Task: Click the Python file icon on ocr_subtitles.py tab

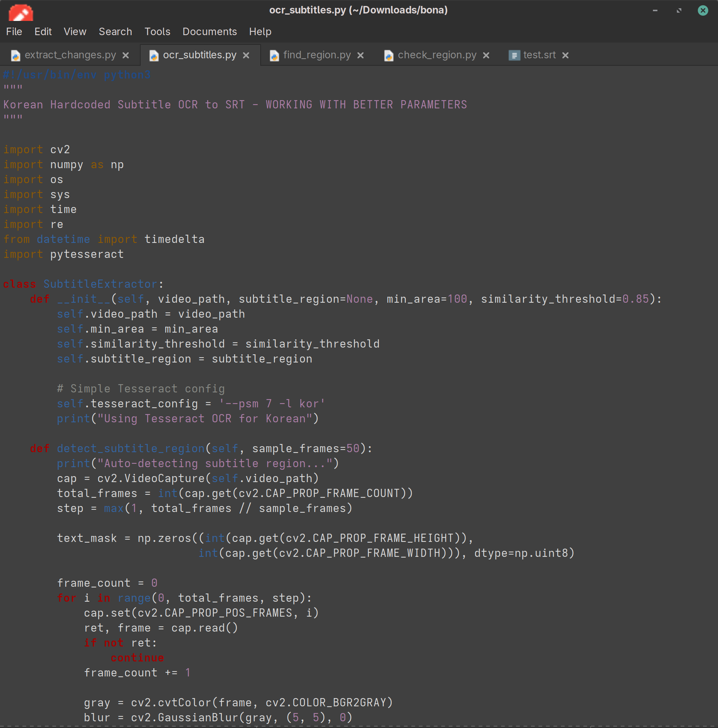Action: [x=153, y=55]
